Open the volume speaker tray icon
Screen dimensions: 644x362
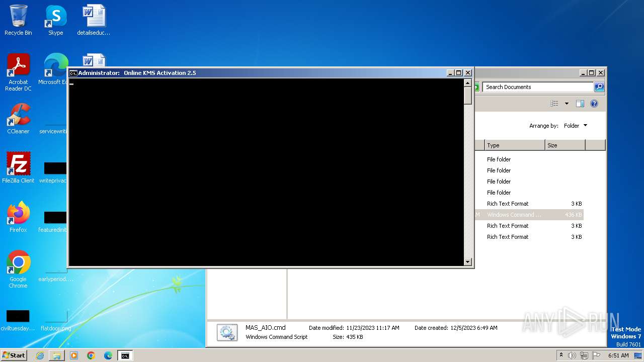pos(572,355)
